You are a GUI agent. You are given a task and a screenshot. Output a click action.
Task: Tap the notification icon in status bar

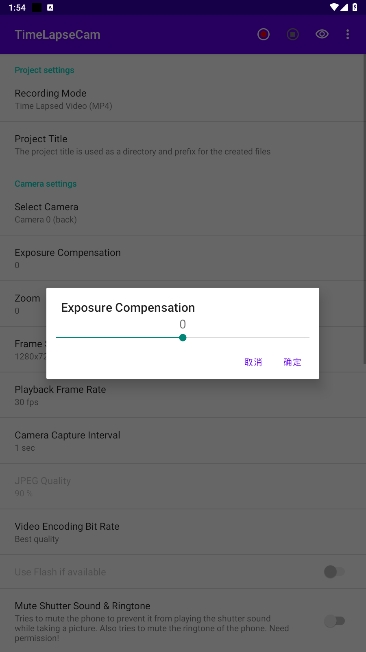(50, 7)
